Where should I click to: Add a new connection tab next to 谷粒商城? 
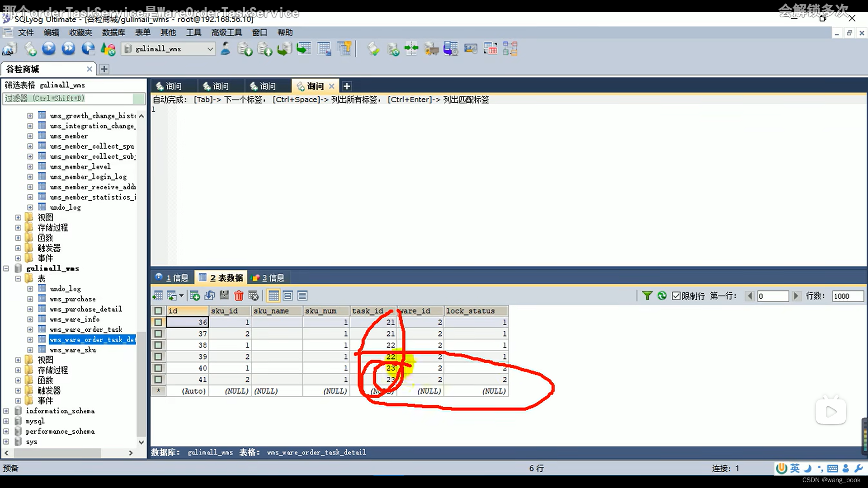tap(104, 69)
